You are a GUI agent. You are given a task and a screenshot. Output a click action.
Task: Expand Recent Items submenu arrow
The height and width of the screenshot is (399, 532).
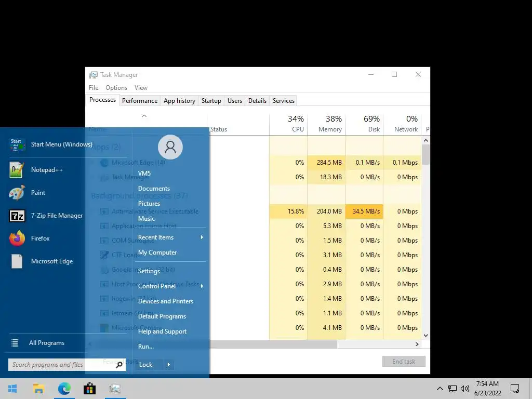click(x=202, y=237)
